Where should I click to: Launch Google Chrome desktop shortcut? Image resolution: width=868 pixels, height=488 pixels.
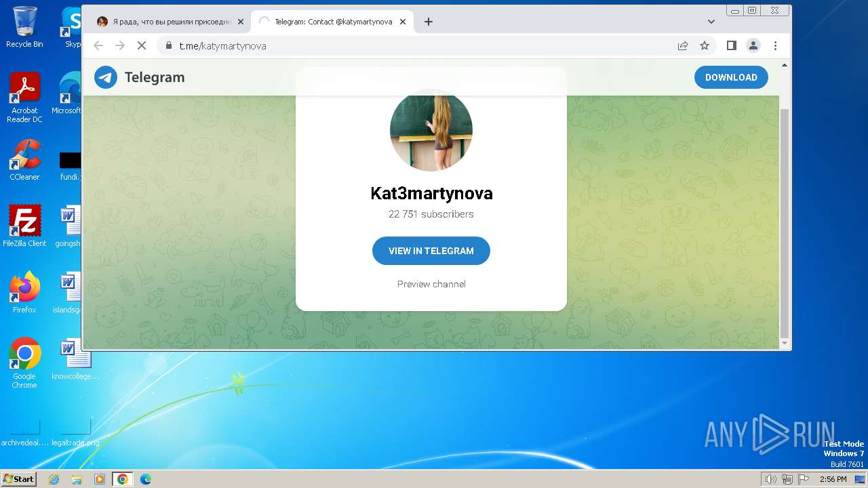(x=24, y=363)
